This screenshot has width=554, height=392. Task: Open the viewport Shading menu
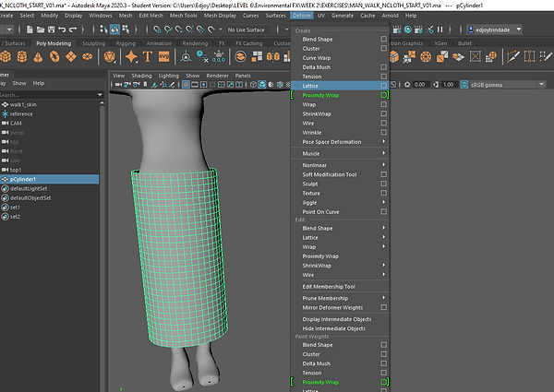click(x=141, y=76)
